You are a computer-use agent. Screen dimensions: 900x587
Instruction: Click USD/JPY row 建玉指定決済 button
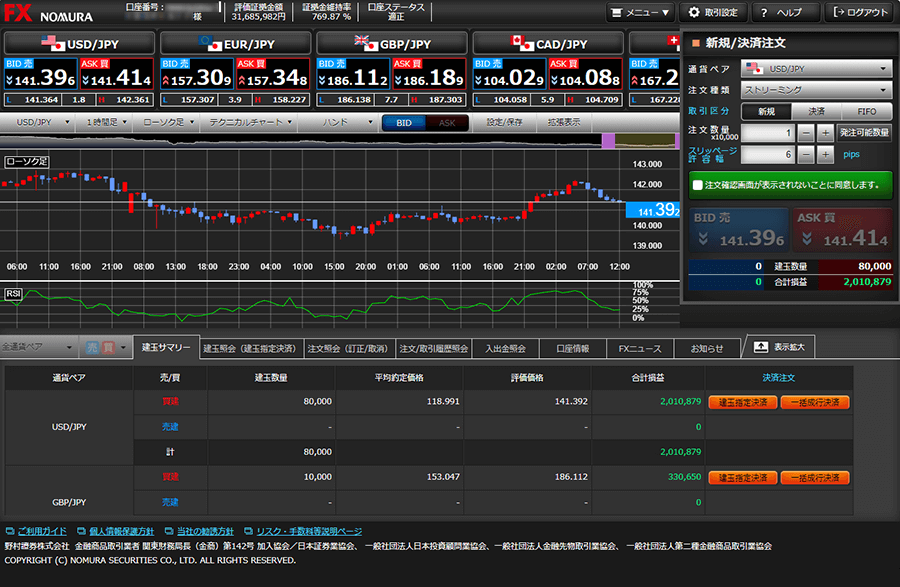click(x=743, y=402)
